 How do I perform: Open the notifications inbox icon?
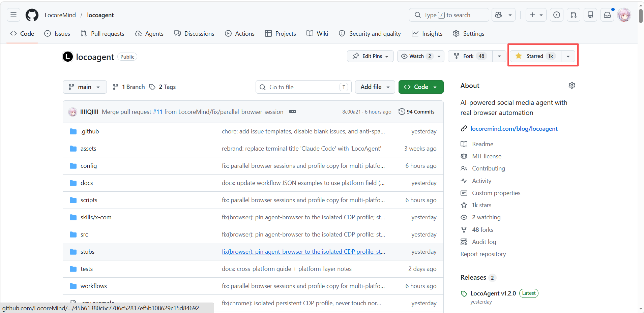tap(607, 15)
